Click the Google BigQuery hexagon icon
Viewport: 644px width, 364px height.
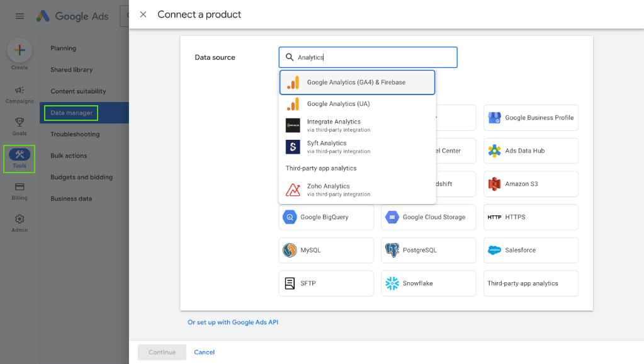[290, 217]
